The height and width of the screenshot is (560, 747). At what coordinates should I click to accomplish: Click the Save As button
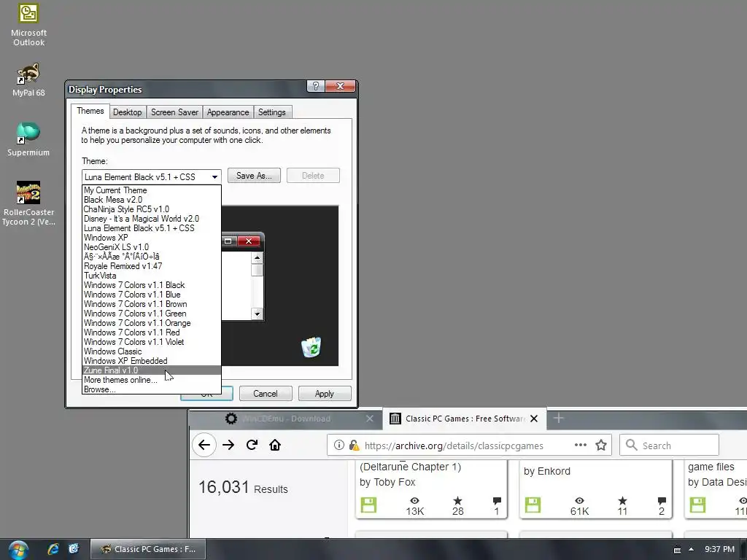[254, 176]
